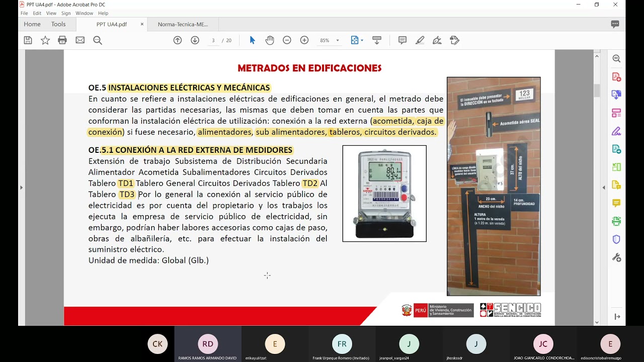This screenshot has width=644, height=362.
Task: Open the View menu
Action: tap(51, 13)
